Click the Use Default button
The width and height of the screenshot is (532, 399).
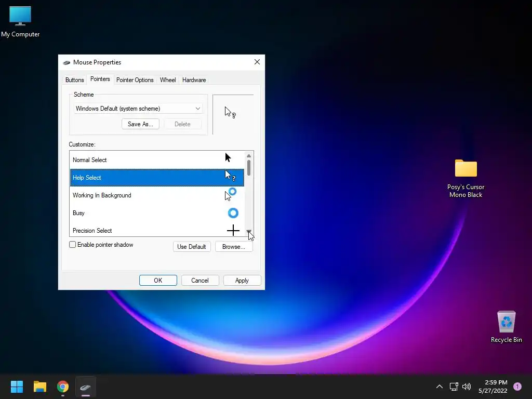[x=192, y=247]
